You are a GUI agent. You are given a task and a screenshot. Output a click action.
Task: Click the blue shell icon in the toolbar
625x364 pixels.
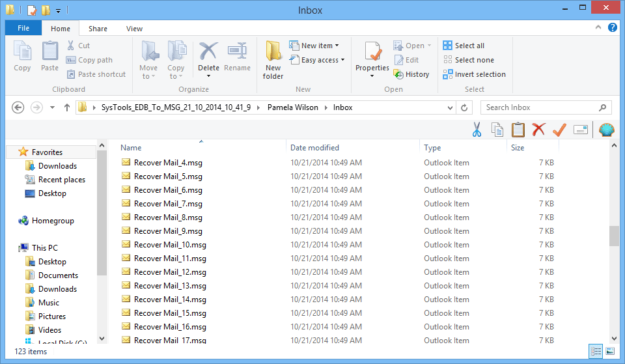tap(606, 130)
